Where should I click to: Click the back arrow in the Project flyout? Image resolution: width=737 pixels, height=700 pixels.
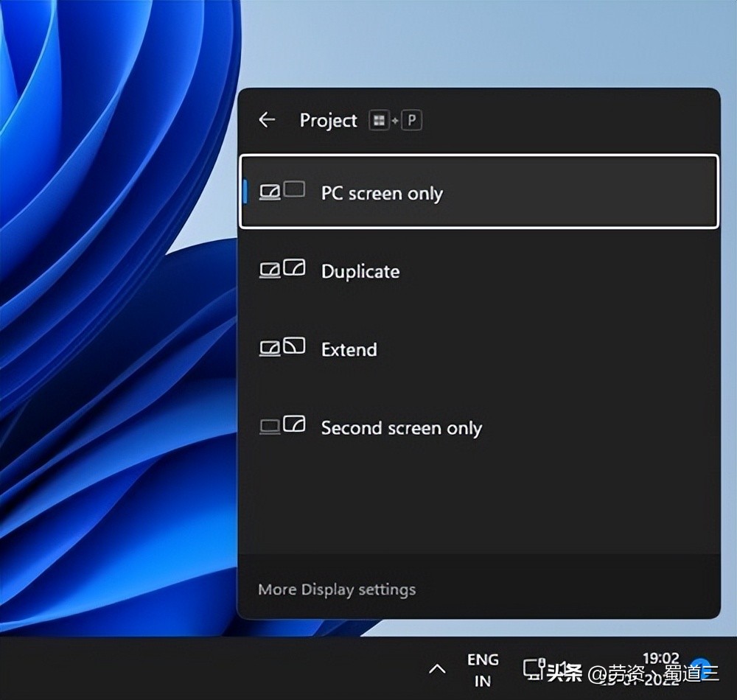click(266, 119)
